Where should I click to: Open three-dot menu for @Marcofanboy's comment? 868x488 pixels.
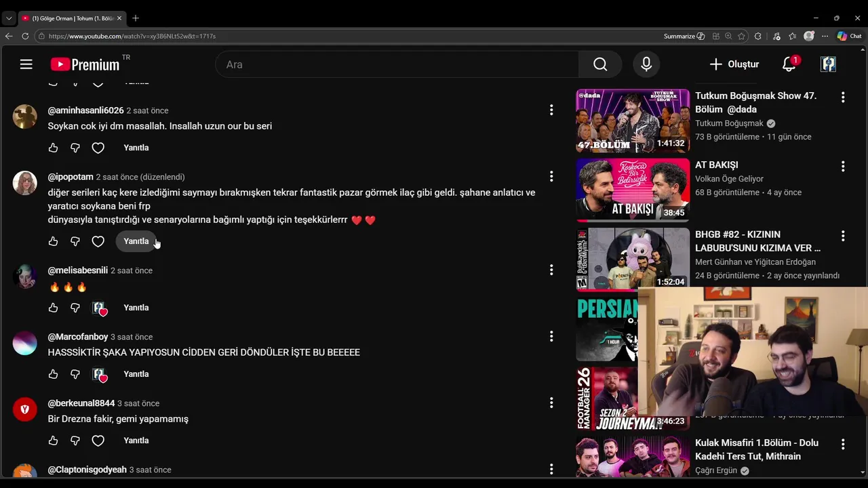tap(551, 336)
